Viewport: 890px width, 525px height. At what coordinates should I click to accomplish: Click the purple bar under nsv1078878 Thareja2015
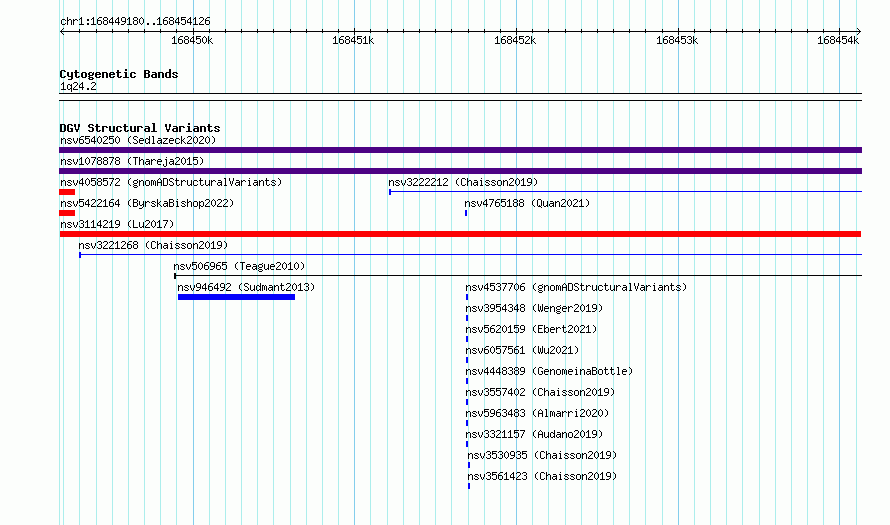(x=460, y=171)
